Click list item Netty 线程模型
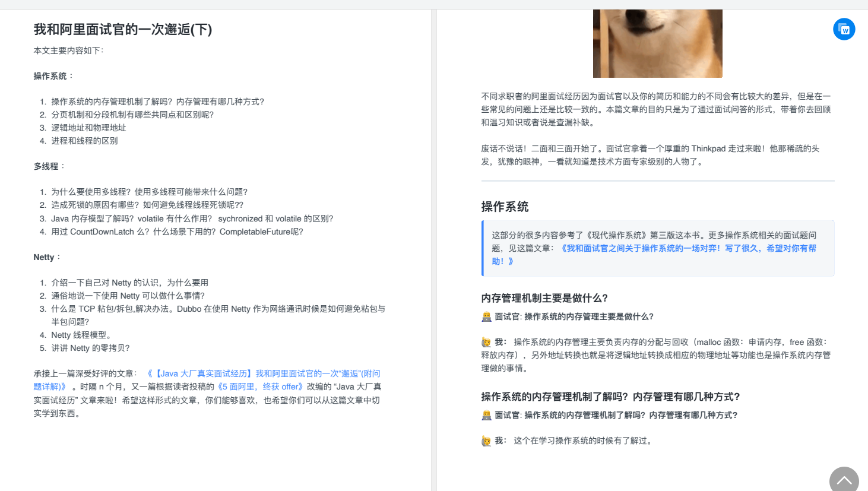868x491 pixels. click(x=81, y=335)
